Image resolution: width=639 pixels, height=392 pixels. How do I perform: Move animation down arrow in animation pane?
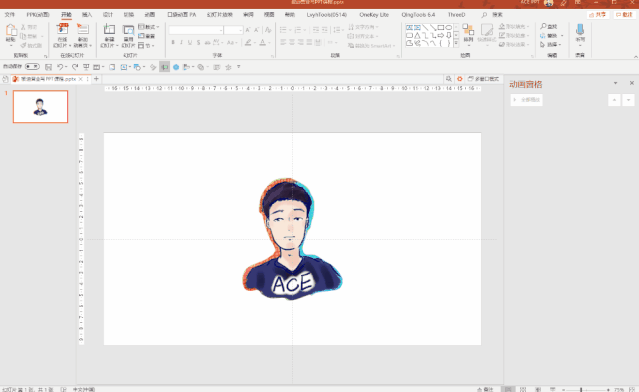click(x=628, y=100)
